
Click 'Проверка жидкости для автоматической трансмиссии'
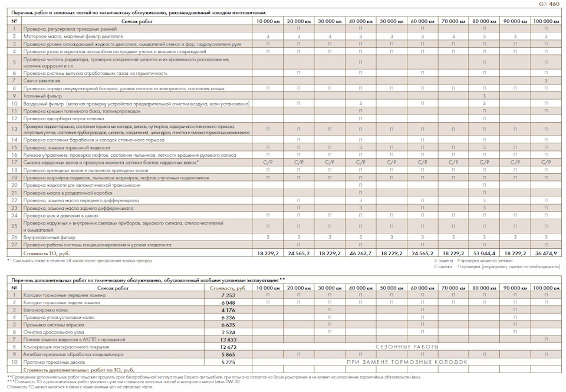(x=82, y=185)
